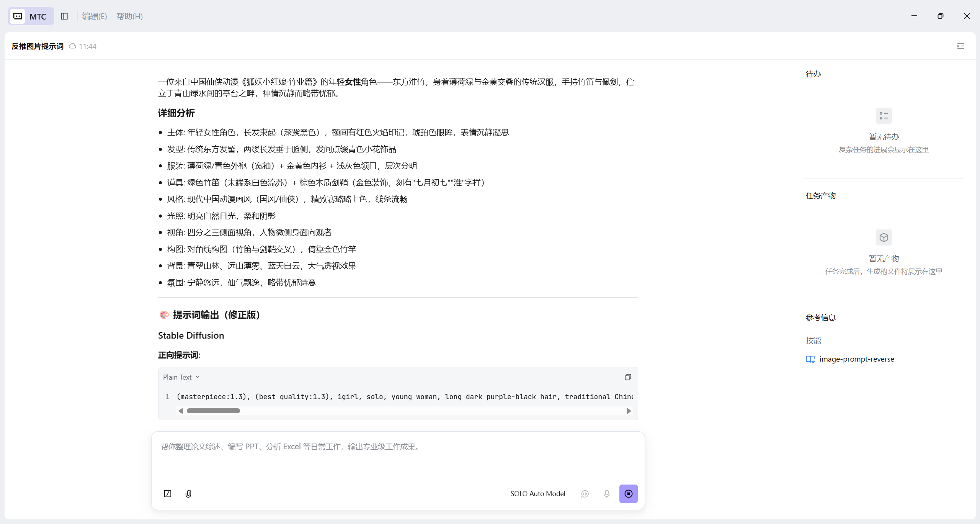Click the MTC app icon tab
Image resolution: width=980 pixels, height=524 pixels.
click(31, 16)
